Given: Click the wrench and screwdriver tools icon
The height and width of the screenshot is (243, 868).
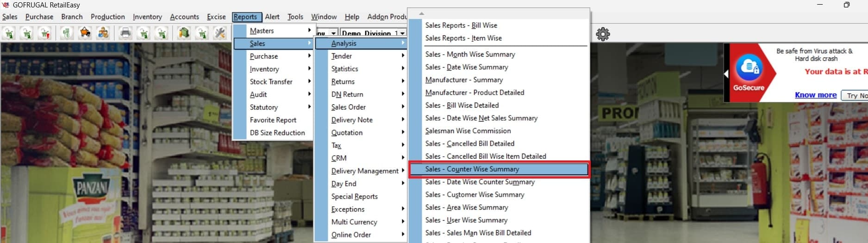Looking at the screenshot, I should click(220, 33).
